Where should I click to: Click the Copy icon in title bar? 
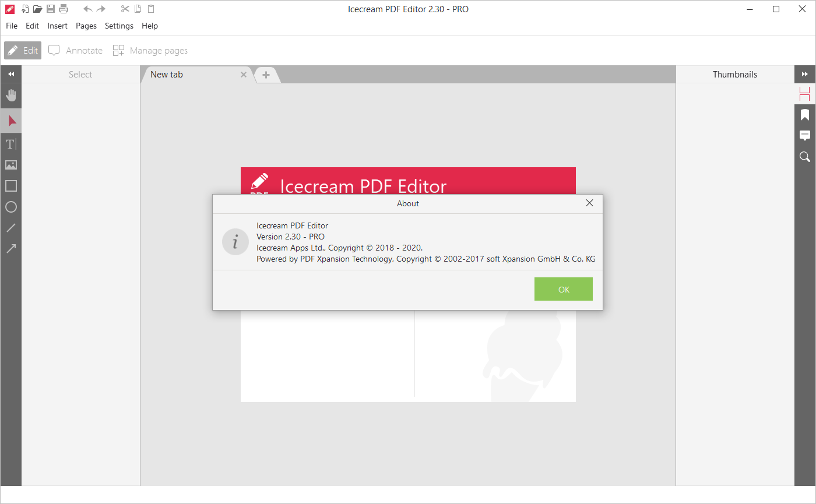point(138,9)
